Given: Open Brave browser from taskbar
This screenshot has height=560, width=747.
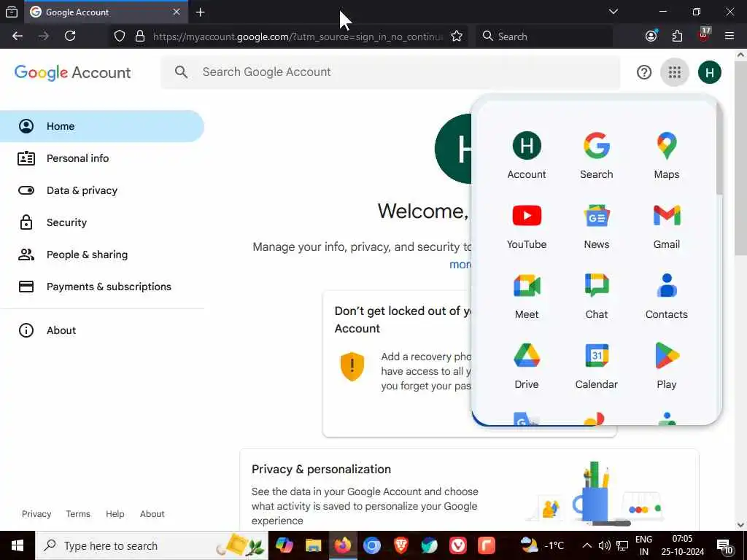Looking at the screenshot, I should click(400, 545).
